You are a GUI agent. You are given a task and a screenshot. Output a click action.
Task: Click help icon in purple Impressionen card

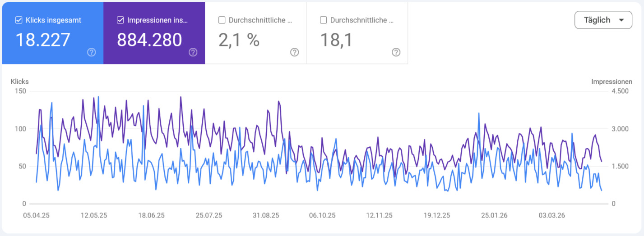point(193,52)
